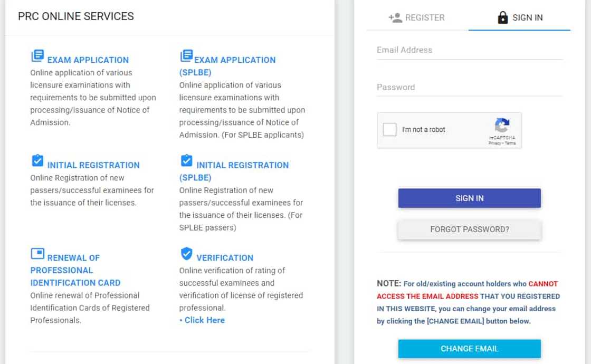
Task: Click the Renewal of Professional ID card icon
Action: (37, 254)
